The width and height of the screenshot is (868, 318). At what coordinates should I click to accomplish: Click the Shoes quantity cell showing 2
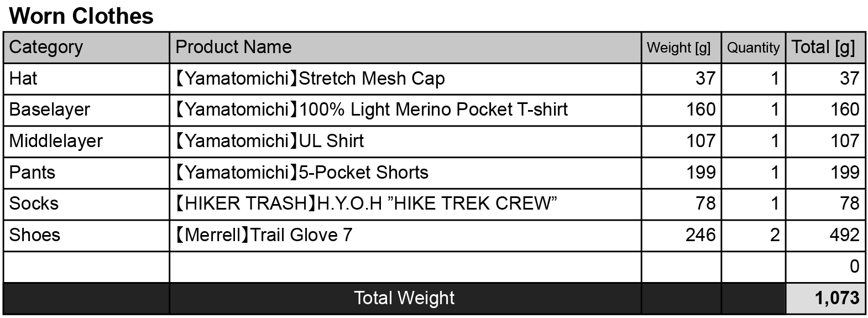774,235
